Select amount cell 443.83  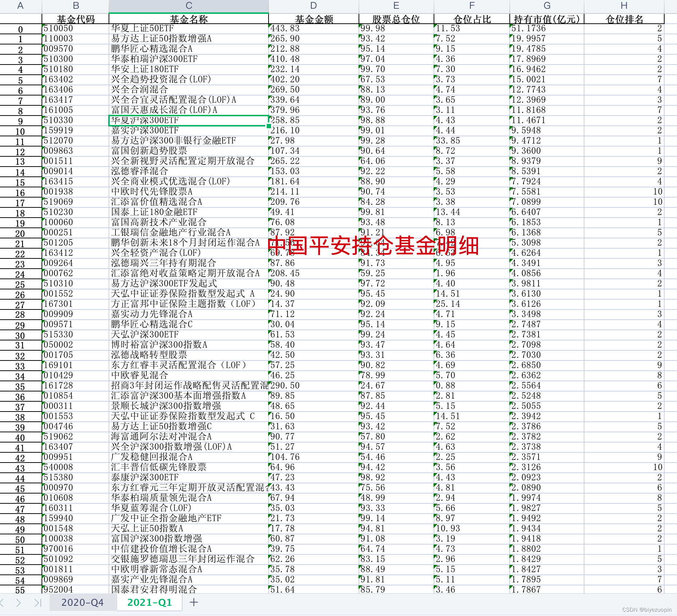click(x=313, y=28)
